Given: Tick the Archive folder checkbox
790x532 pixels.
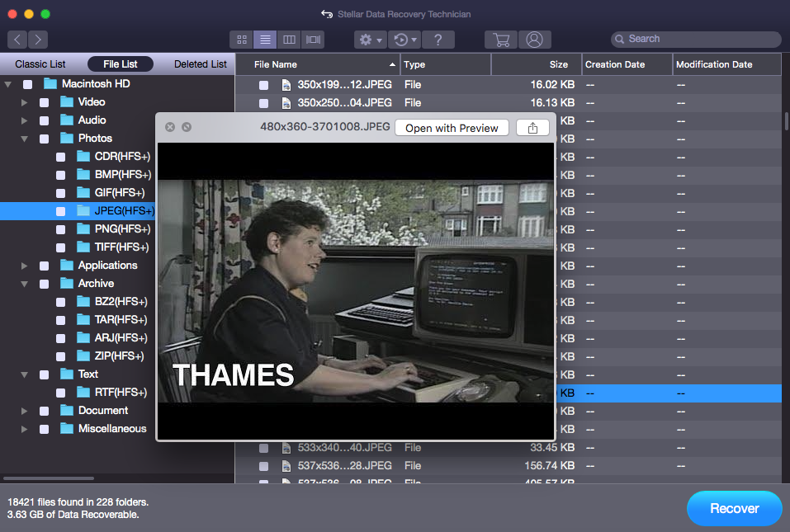Looking at the screenshot, I should click(45, 284).
